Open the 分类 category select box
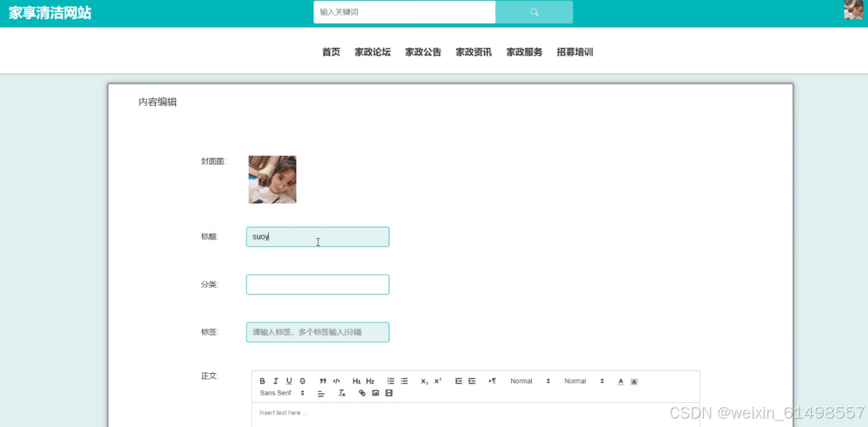This screenshot has width=868, height=427. [x=318, y=285]
